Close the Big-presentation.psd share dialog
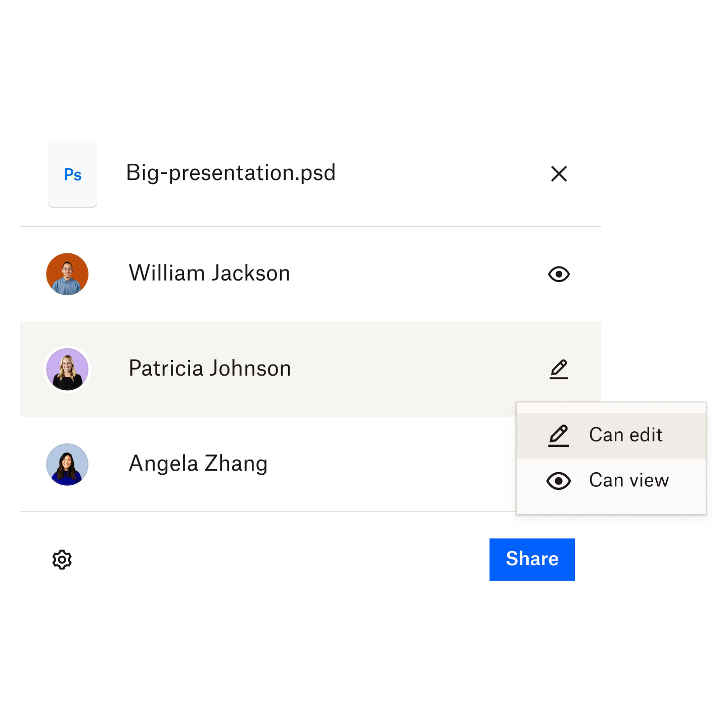The height and width of the screenshot is (728, 728). 559,173
